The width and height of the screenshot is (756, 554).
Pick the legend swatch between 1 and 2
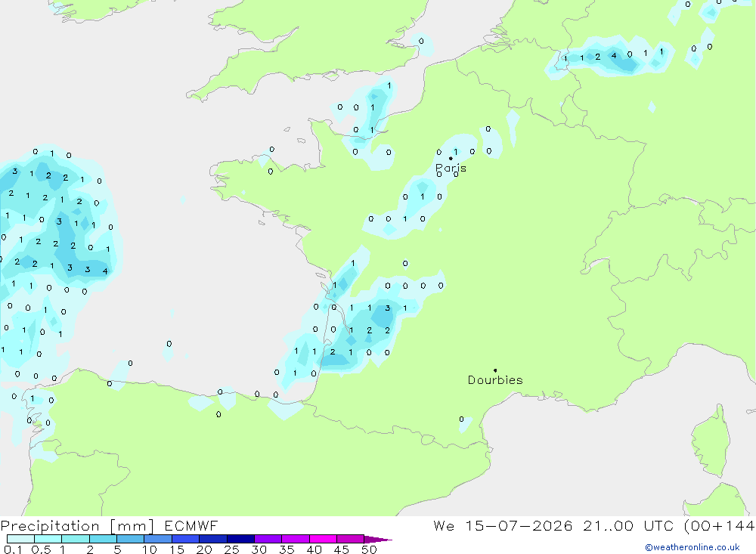75,539
